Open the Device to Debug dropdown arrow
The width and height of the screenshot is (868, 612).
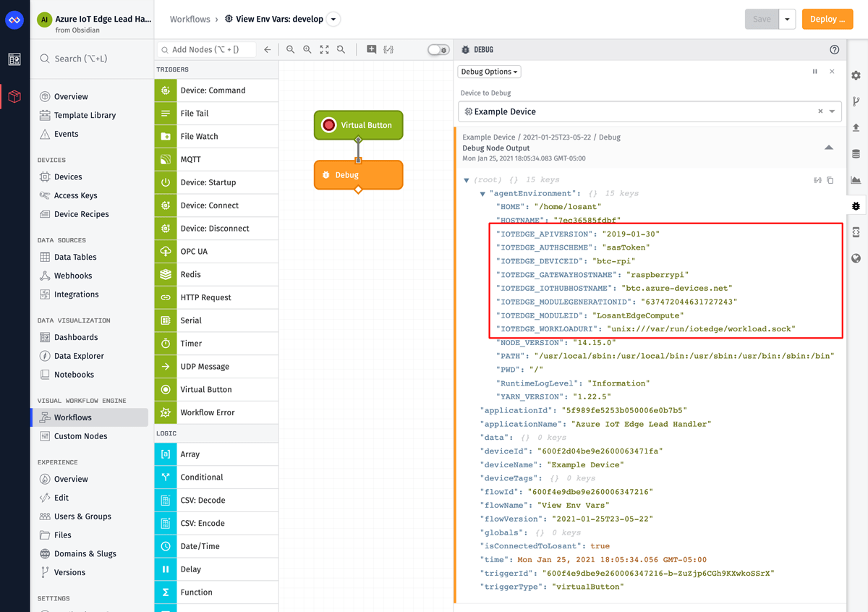coord(833,111)
